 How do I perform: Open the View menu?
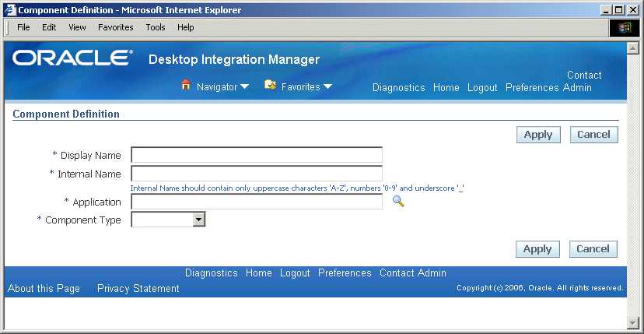tap(77, 27)
